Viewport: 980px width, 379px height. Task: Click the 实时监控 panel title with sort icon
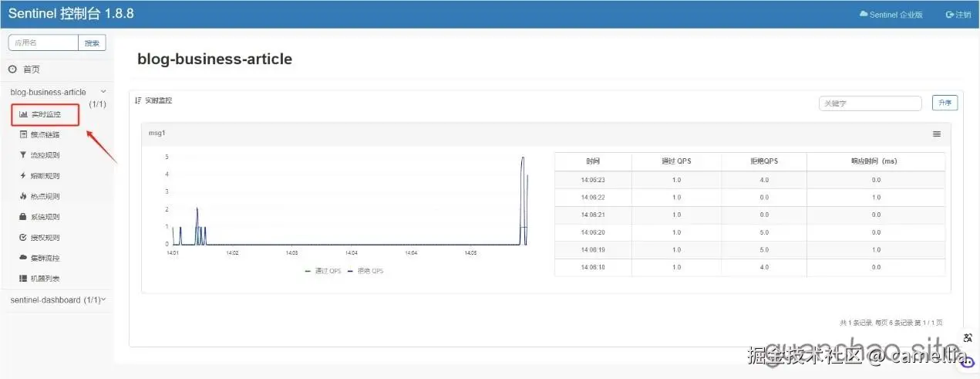point(153,101)
